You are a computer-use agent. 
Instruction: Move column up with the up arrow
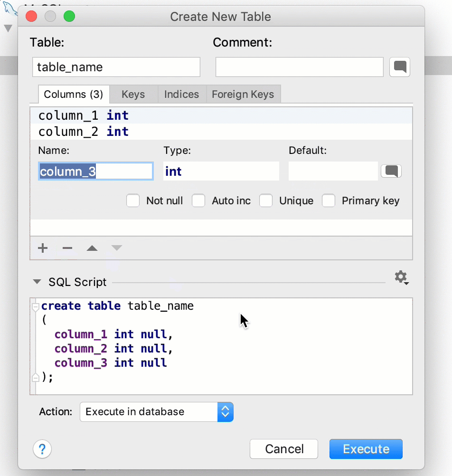(92, 248)
